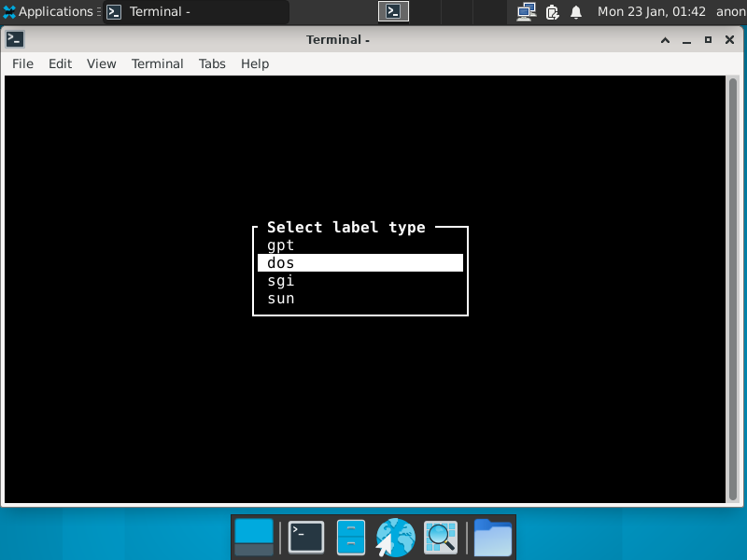Close the Terminal window
747x560 pixels.
tap(729, 40)
